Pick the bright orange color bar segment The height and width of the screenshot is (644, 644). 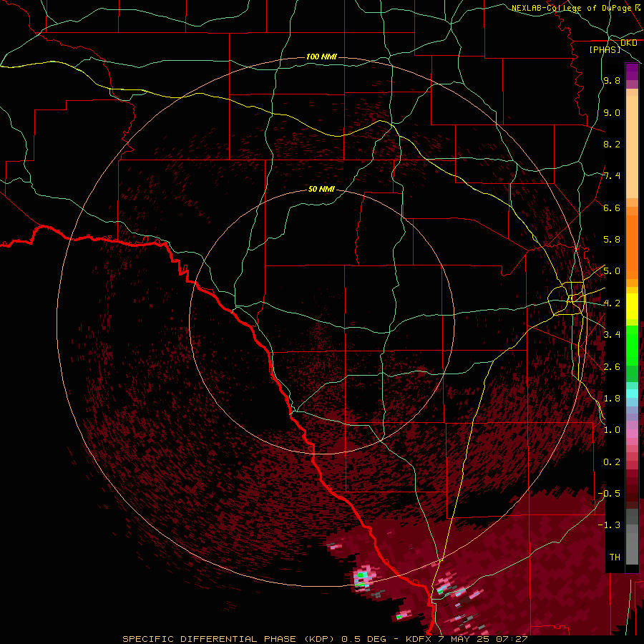click(x=632, y=248)
